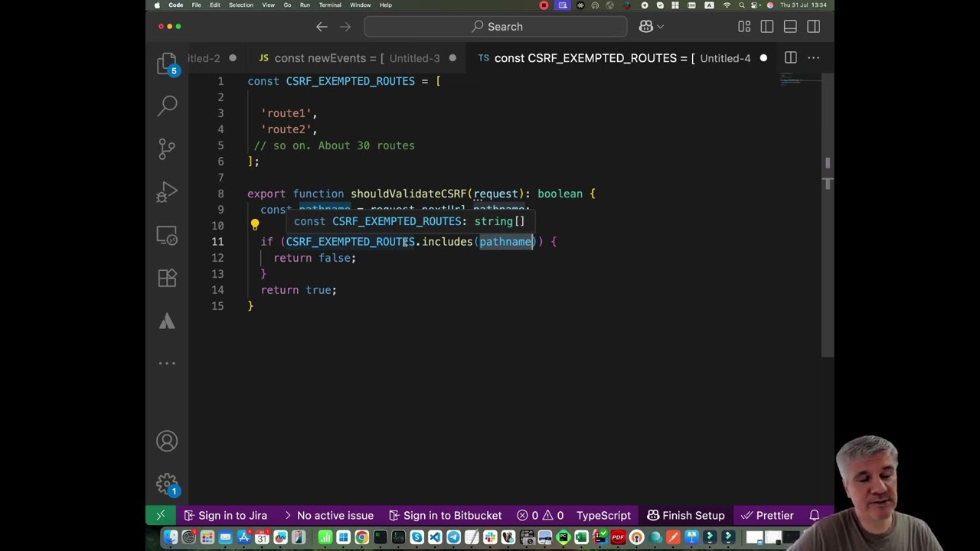Split the editor to the right
Screen dimensions: 980x551
click(791, 58)
